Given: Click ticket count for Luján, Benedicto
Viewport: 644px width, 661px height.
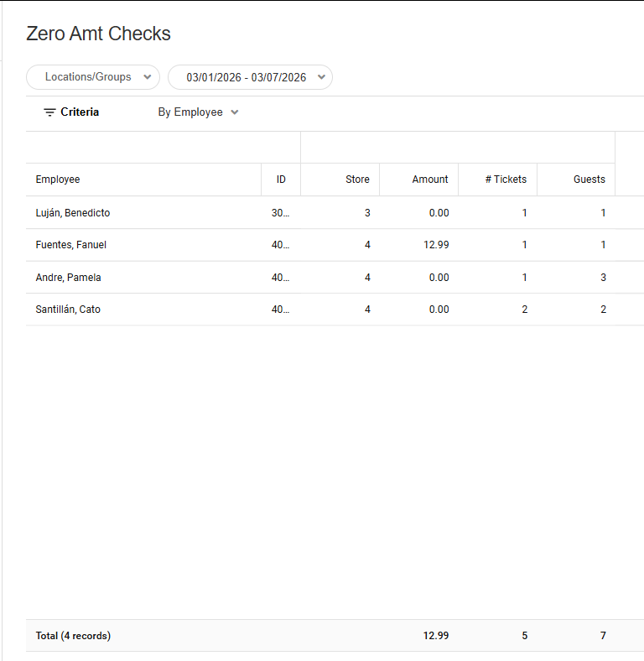Looking at the screenshot, I should pos(525,213).
